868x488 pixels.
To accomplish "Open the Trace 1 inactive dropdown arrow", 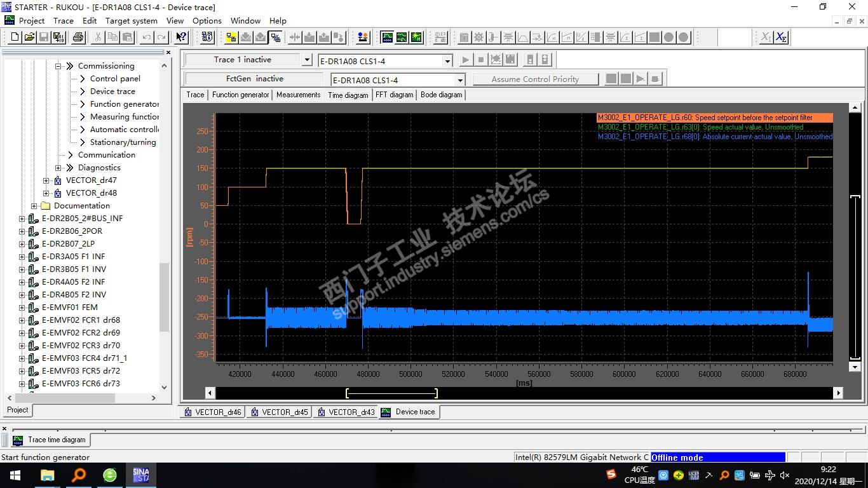I will 306,60.
